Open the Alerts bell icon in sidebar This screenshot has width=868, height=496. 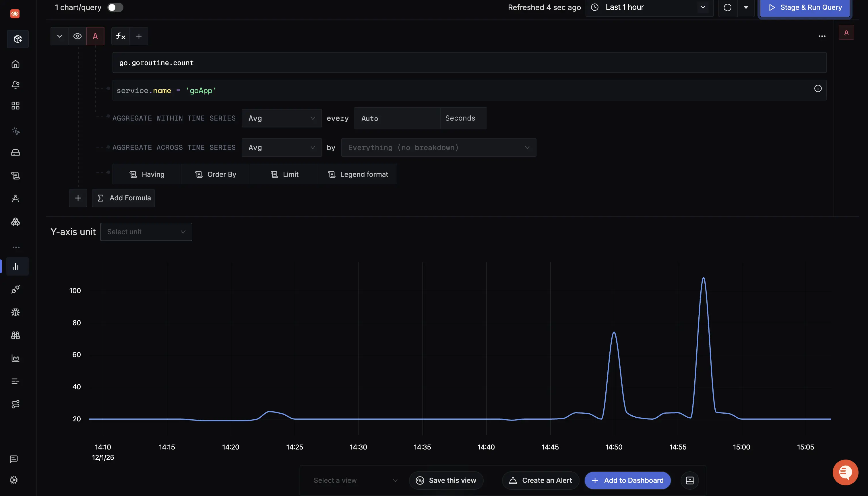15,85
